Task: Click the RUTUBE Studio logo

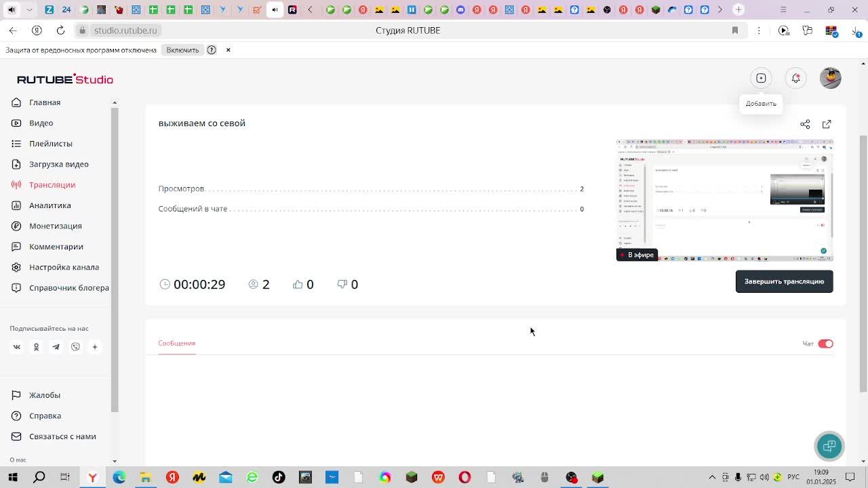Action: point(65,79)
